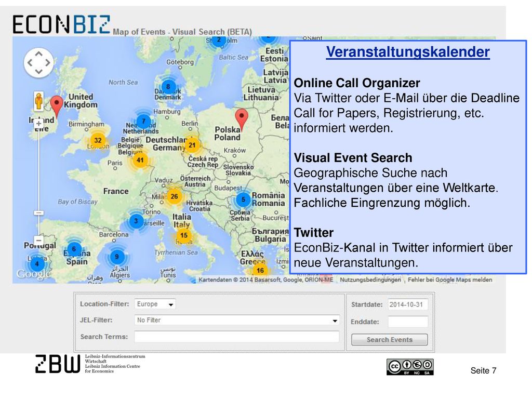Adjust the map zoom slider handle
The image size is (532, 399).
point(38,213)
